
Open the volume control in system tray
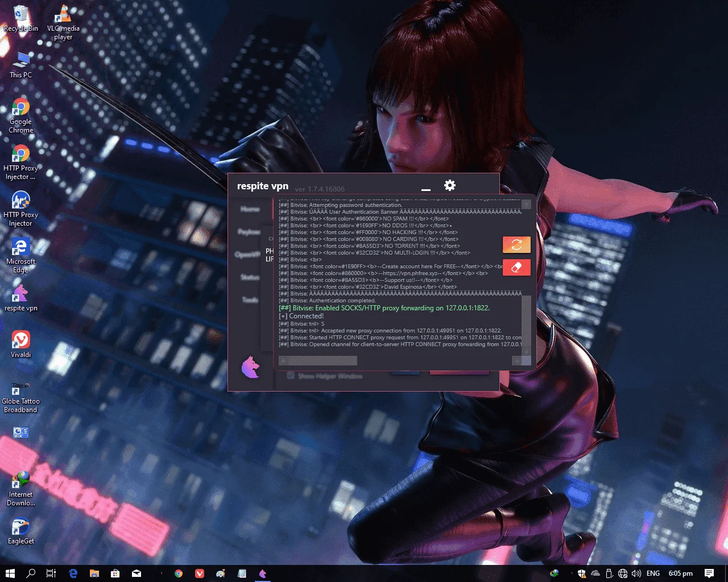(636, 573)
